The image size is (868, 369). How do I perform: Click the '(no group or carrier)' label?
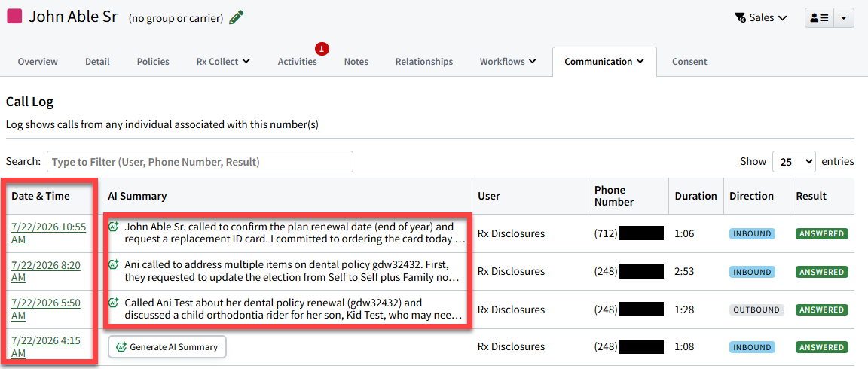[176, 18]
